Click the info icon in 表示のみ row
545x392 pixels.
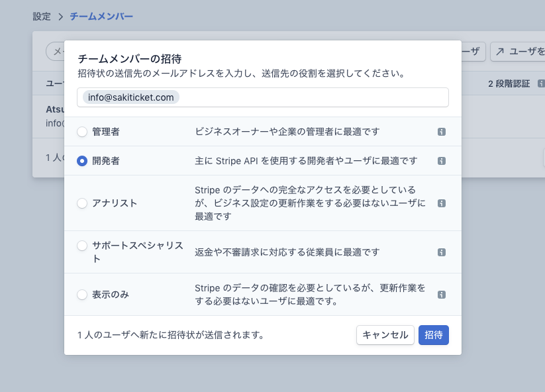pos(442,295)
